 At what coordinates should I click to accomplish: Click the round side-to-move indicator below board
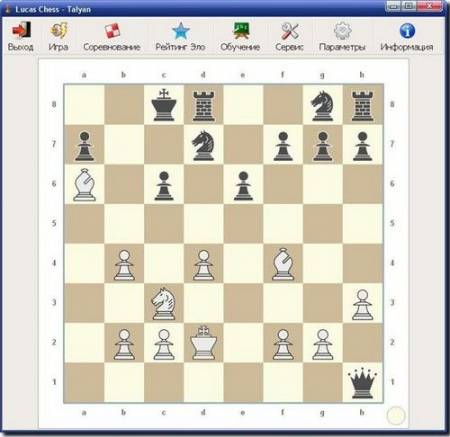[x=396, y=415]
